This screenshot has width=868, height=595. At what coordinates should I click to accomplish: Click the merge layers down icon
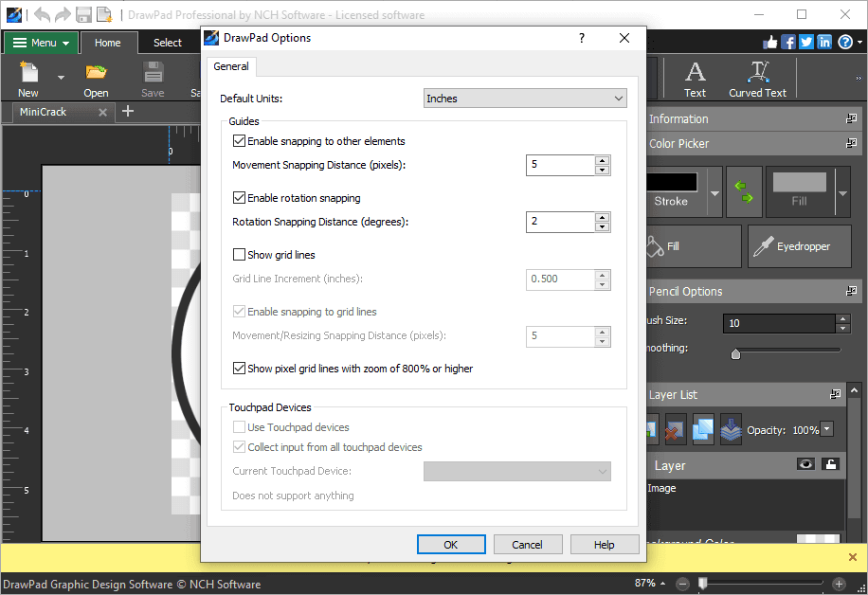[731, 429]
